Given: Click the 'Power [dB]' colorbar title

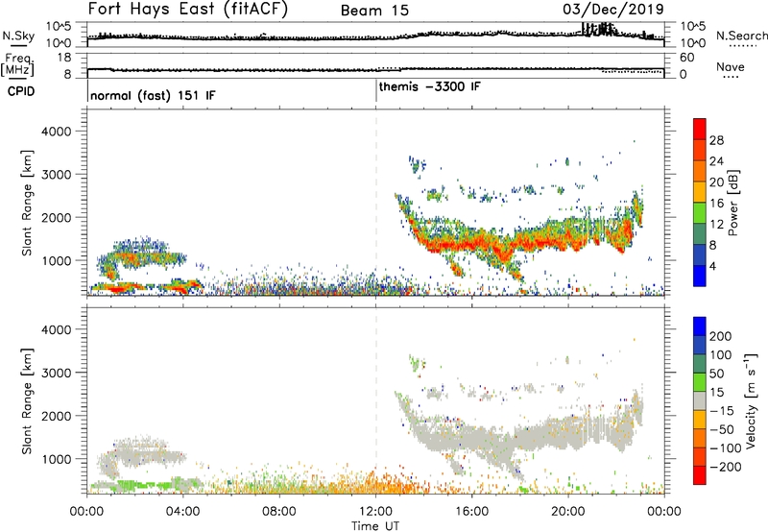Looking at the screenshot, I should pos(733,203).
